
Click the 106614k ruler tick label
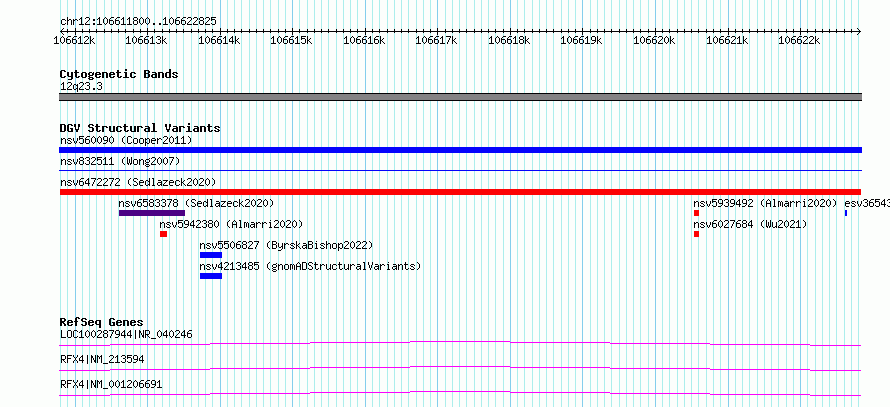pyautogui.click(x=219, y=40)
